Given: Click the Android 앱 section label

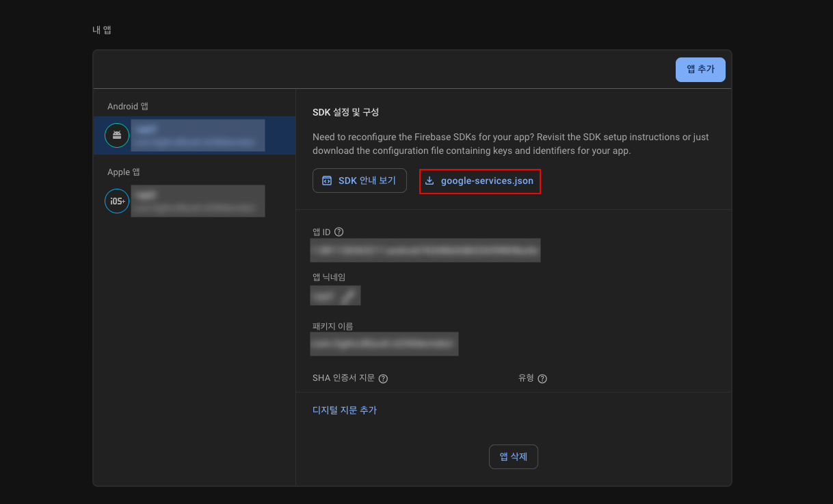Looking at the screenshot, I should (128, 106).
